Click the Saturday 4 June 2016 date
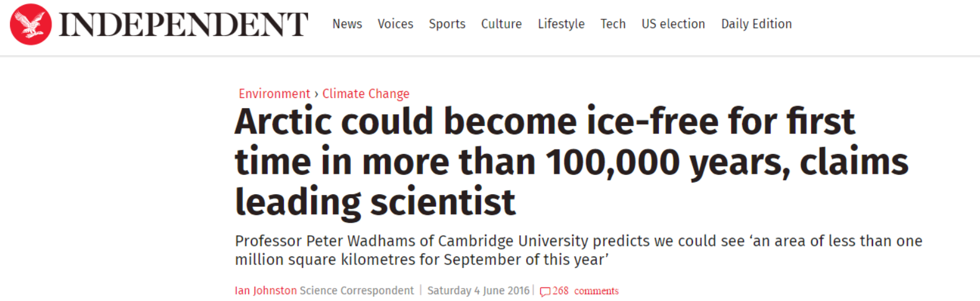 (478, 290)
